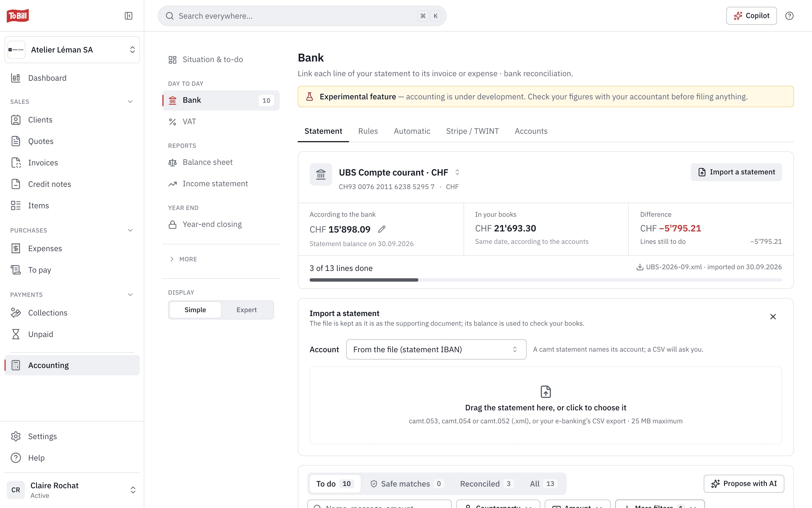Show the To do 10 lines filter
This screenshot has width=812, height=508.
pos(335,484)
